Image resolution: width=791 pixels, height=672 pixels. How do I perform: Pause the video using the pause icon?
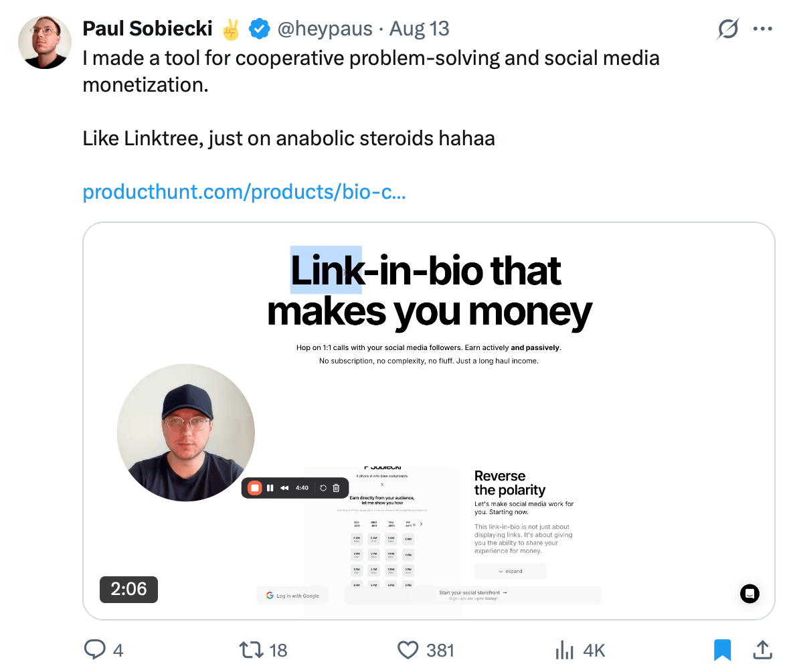(x=270, y=488)
